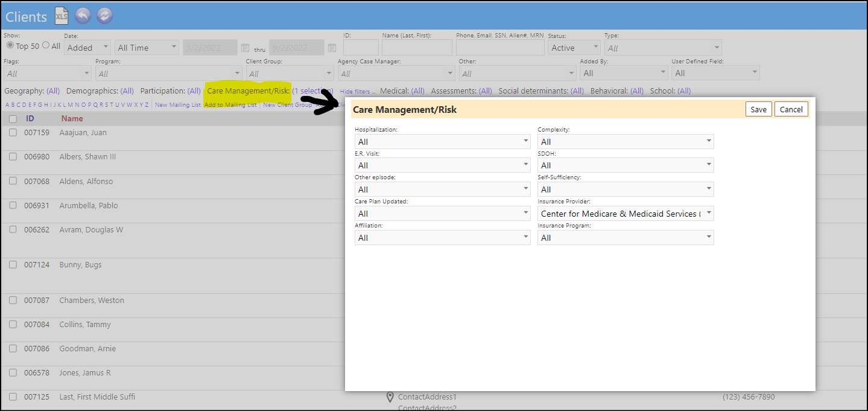Export client list with XLS icon
This screenshot has width=868, height=411.
(62, 16)
